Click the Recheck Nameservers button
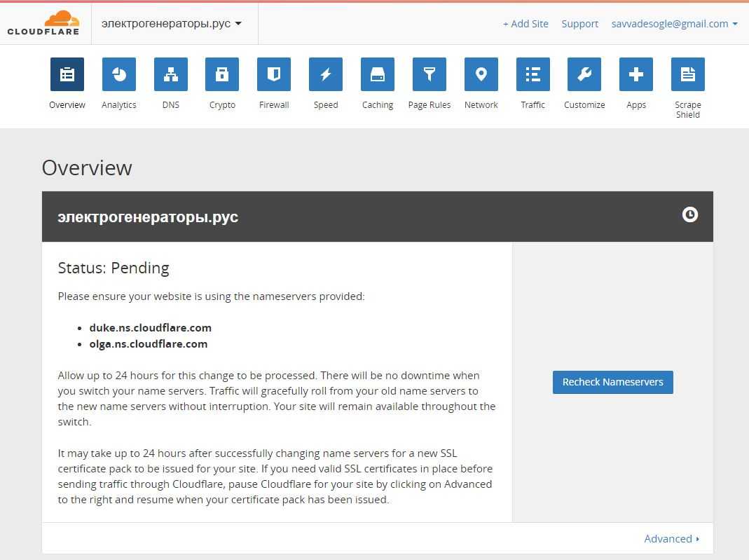Screen dimensions: 749x560 coord(612,382)
